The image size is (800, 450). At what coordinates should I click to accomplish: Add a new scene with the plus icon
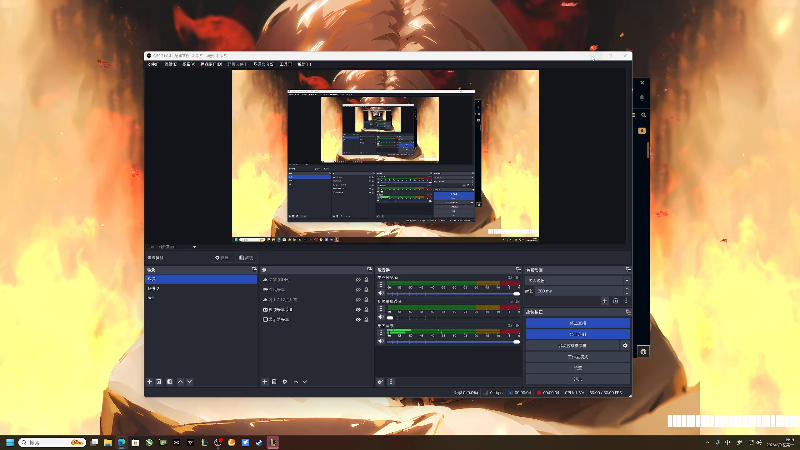pos(149,382)
